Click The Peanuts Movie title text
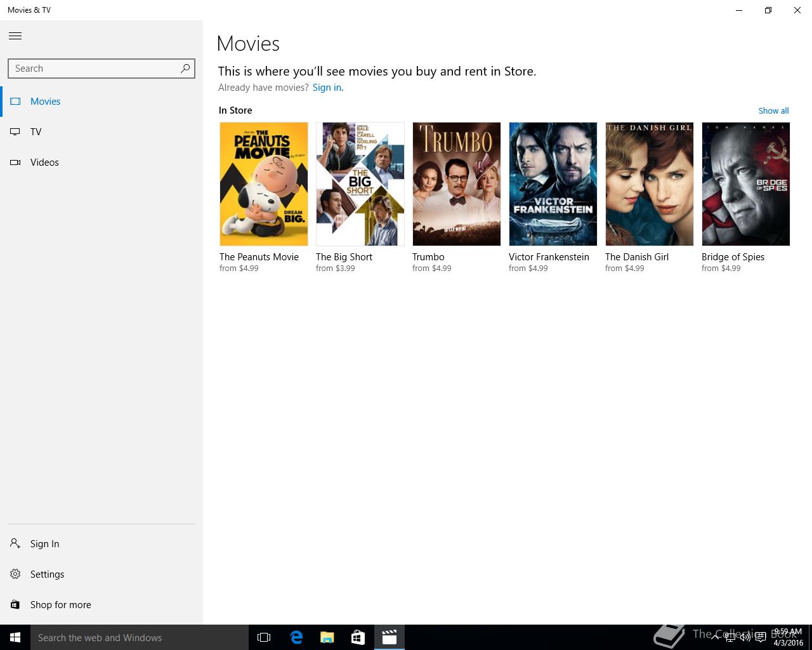 coord(259,257)
